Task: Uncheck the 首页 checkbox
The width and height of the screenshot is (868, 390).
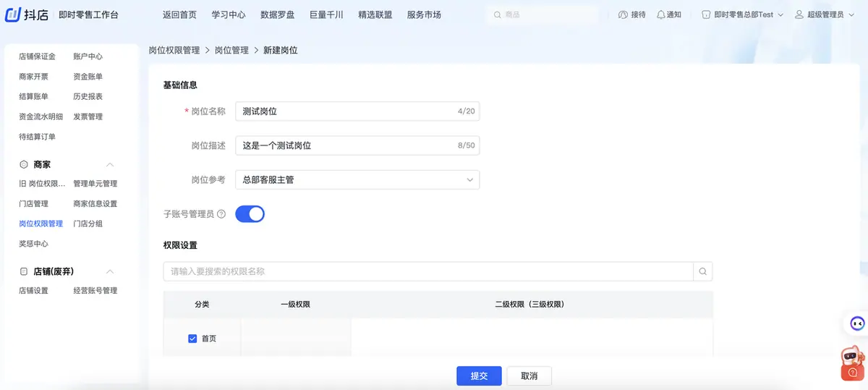Action: coord(192,339)
